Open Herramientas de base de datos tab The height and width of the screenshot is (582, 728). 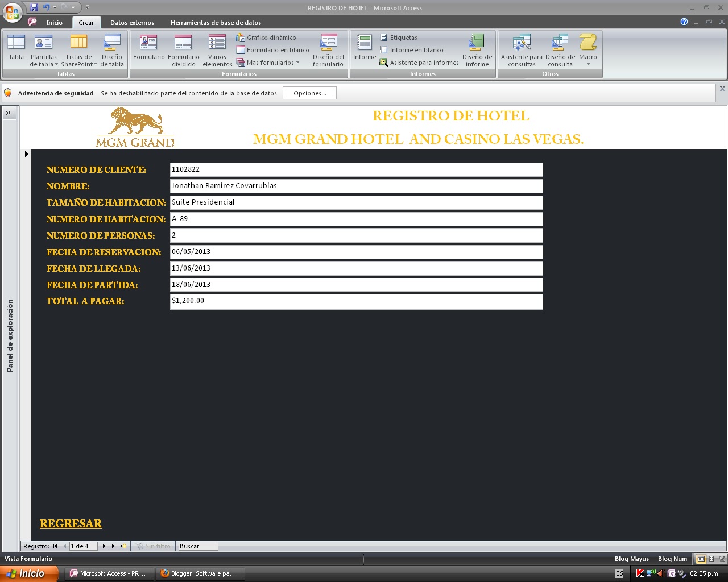tap(216, 23)
